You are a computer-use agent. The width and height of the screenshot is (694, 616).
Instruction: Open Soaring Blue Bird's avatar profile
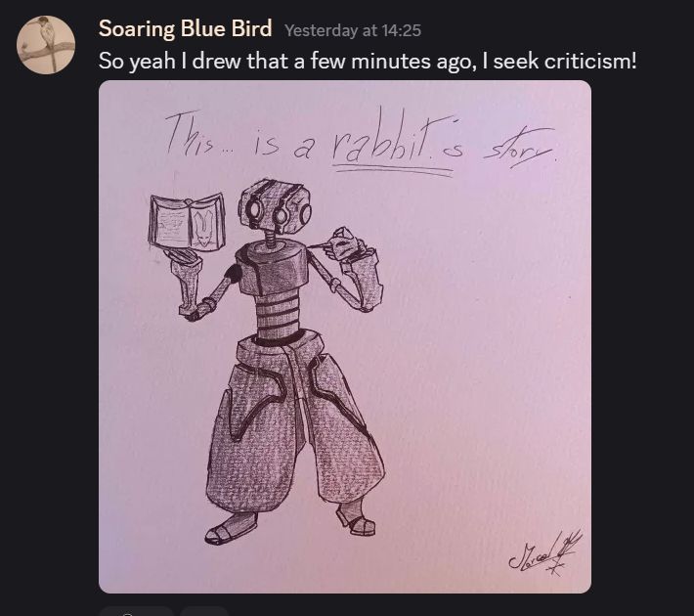point(46,45)
